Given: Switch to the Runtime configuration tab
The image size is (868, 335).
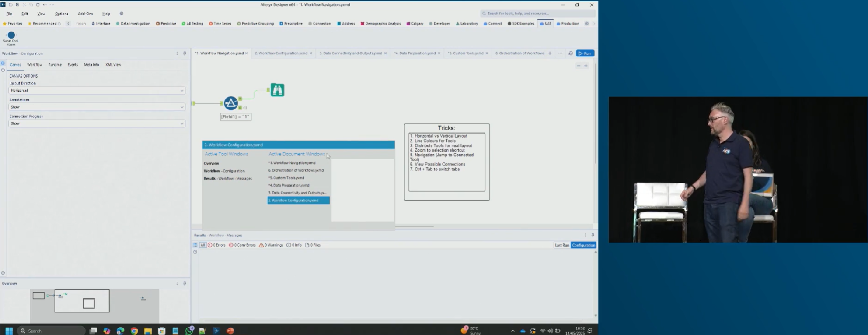Looking at the screenshot, I should click(55, 65).
